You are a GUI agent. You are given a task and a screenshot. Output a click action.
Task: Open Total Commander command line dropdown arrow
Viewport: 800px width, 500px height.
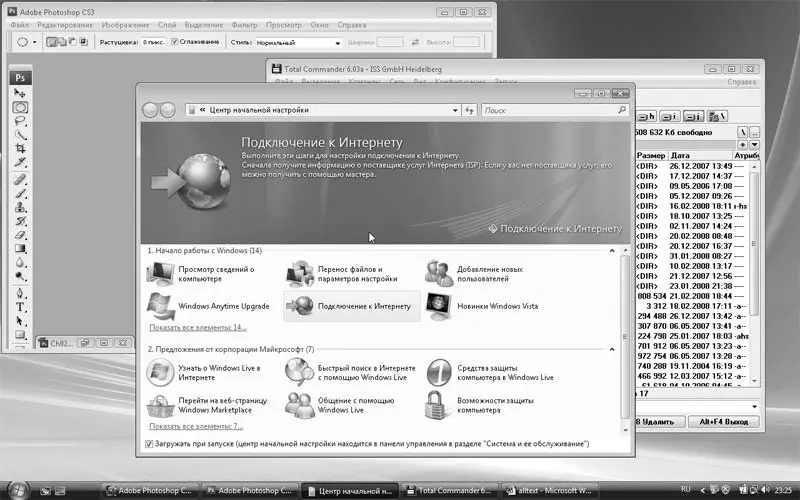pos(755,407)
